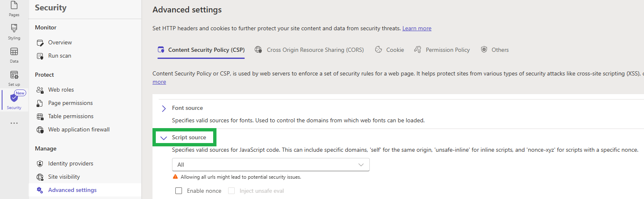Collapse the Script source section

[x=164, y=138]
